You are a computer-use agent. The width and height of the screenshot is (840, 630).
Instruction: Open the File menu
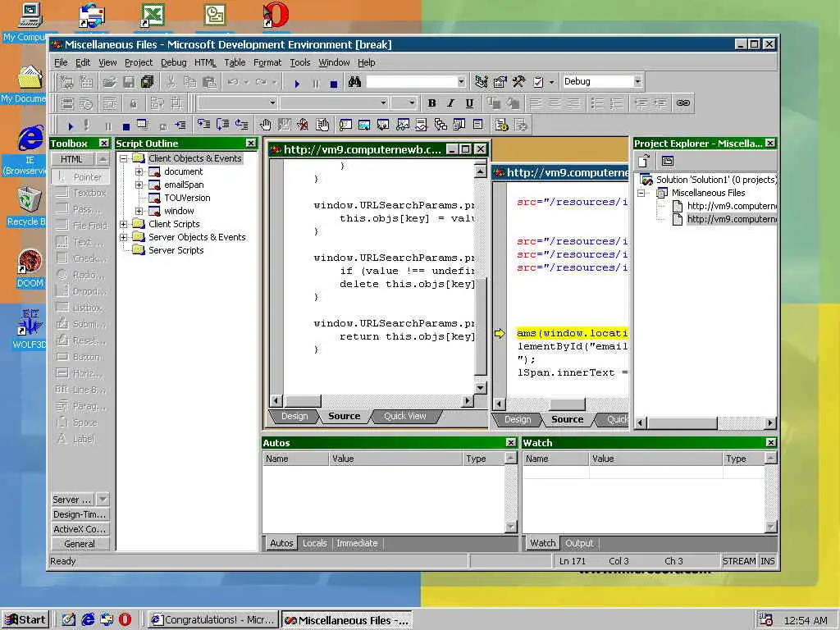pyautogui.click(x=61, y=62)
